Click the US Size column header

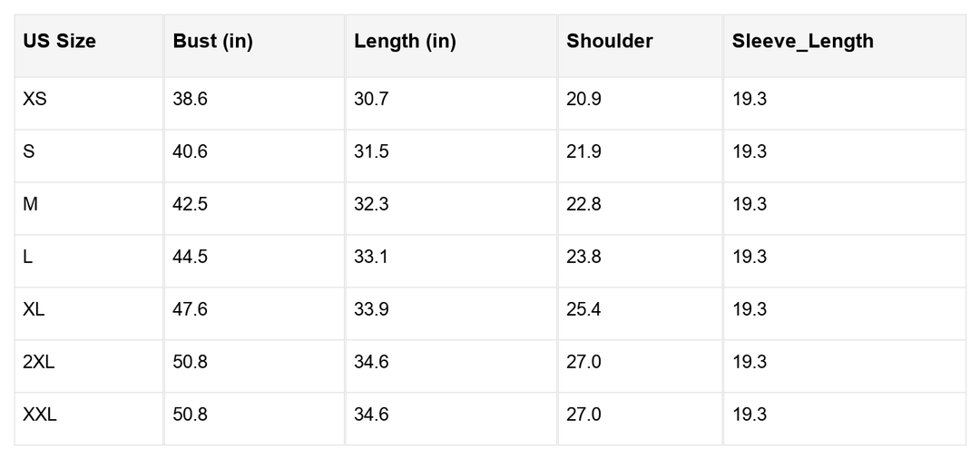click(60, 42)
